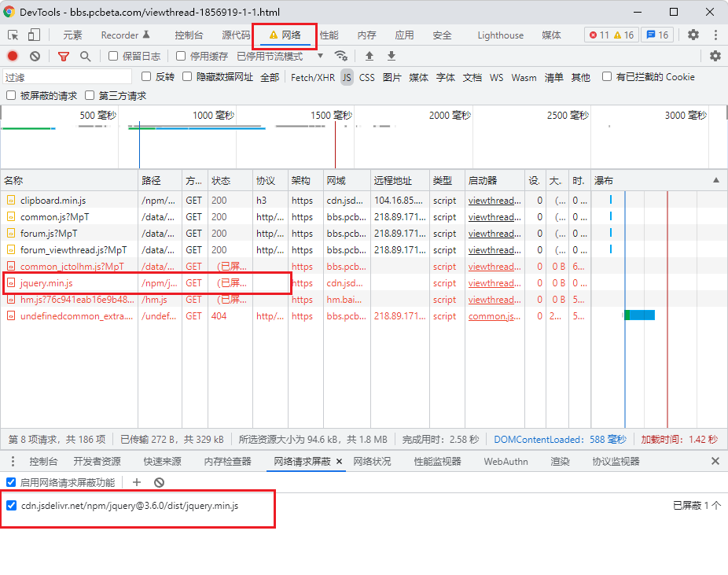Open the Recorder tab
This screenshot has width=728, height=575.
click(125, 35)
